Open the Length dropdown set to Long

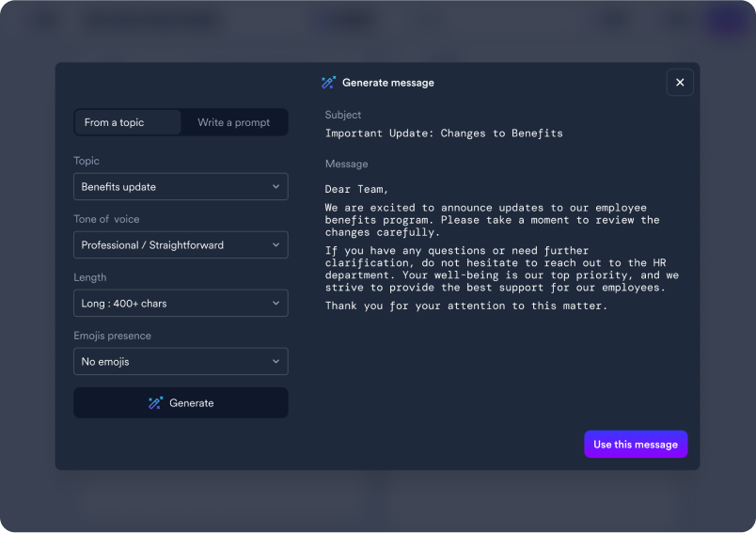pyautogui.click(x=181, y=304)
